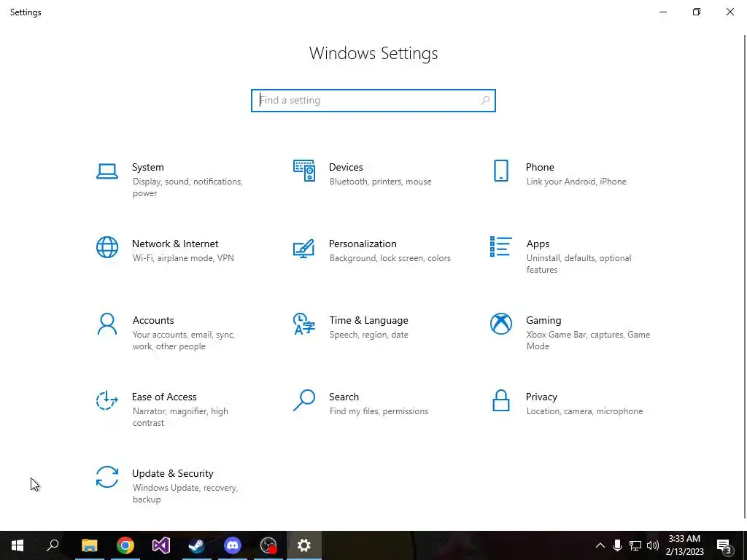The image size is (747, 560).
Task: Go to Apps settings title
Action: tap(538, 244)
